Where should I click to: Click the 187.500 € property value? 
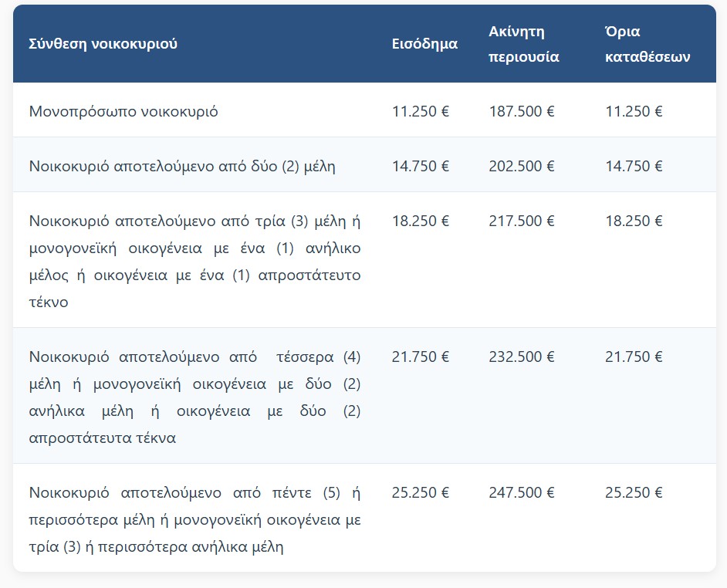click(522, 111)
